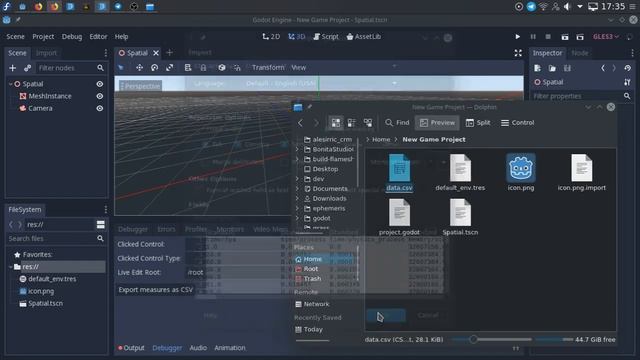Open the Scene menu
The width and height of the screenshot is (640, 360).
point(16,37)
